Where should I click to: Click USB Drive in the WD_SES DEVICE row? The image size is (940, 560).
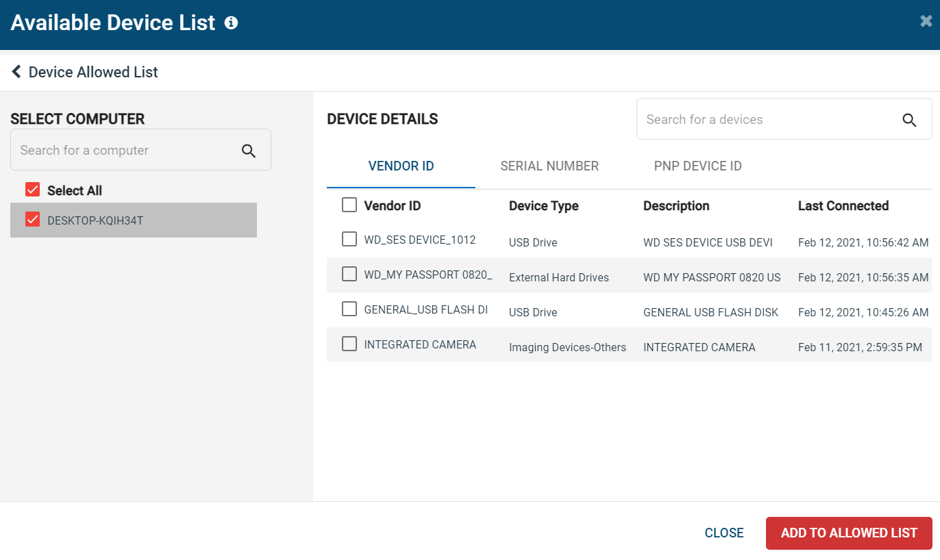[x=533, y=242]
